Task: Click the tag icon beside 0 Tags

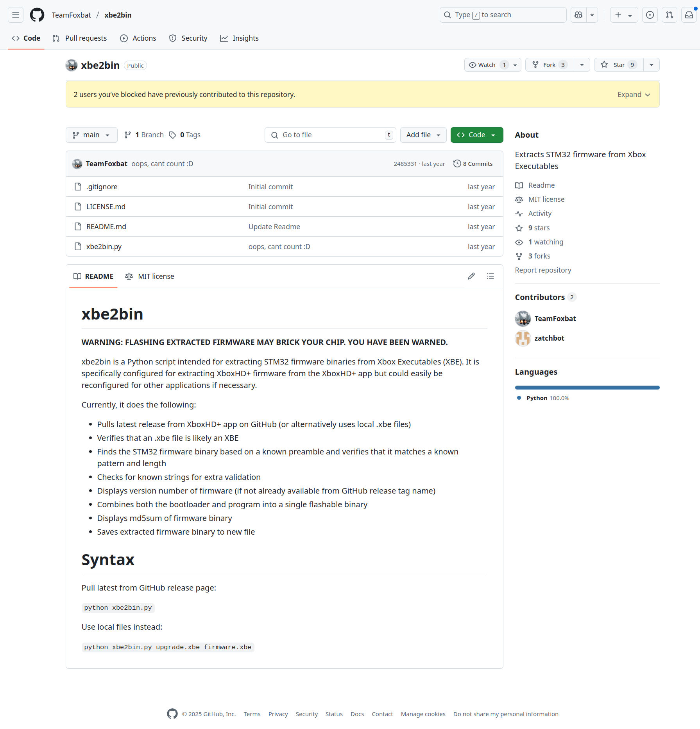Action: (172, 135)
